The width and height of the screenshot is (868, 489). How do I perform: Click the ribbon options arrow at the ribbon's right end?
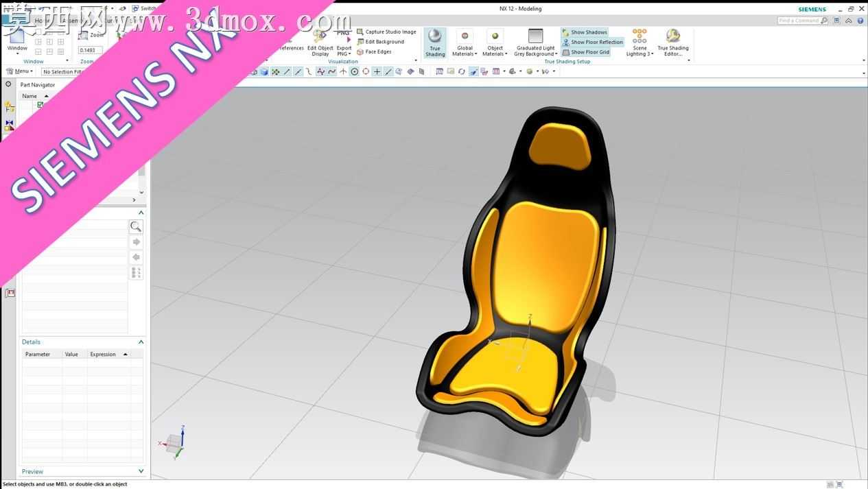point(863,61)
